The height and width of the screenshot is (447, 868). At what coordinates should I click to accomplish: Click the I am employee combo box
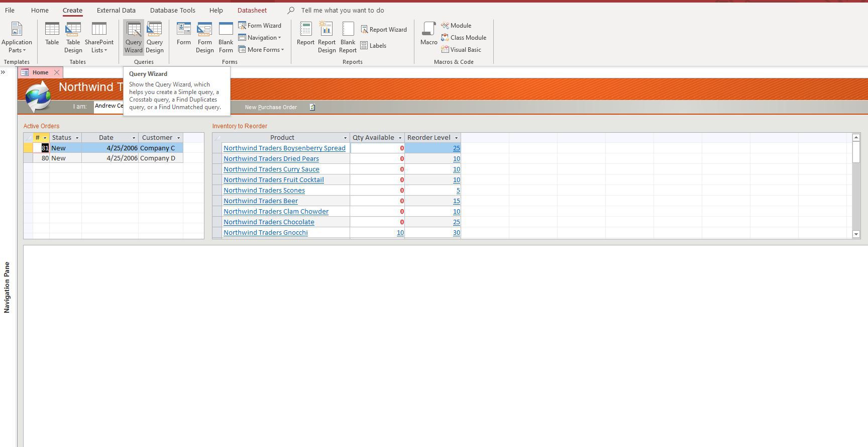click(109, 106)
